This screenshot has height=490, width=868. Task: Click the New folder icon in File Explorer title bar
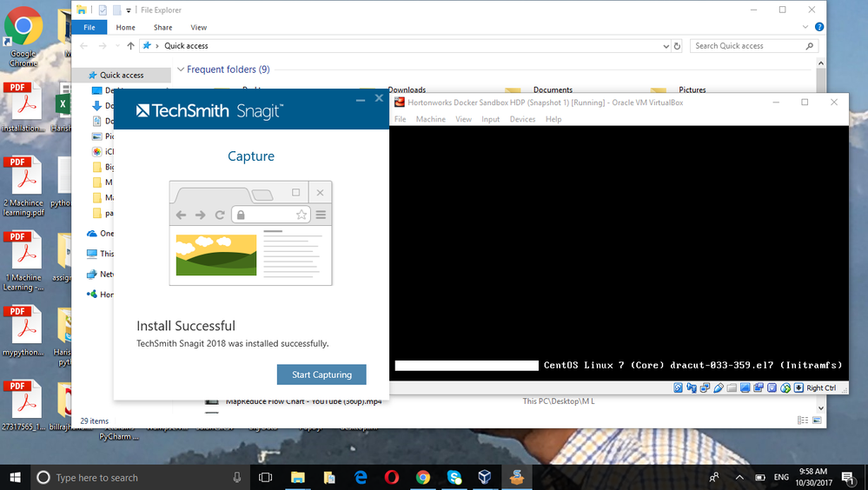116,10
